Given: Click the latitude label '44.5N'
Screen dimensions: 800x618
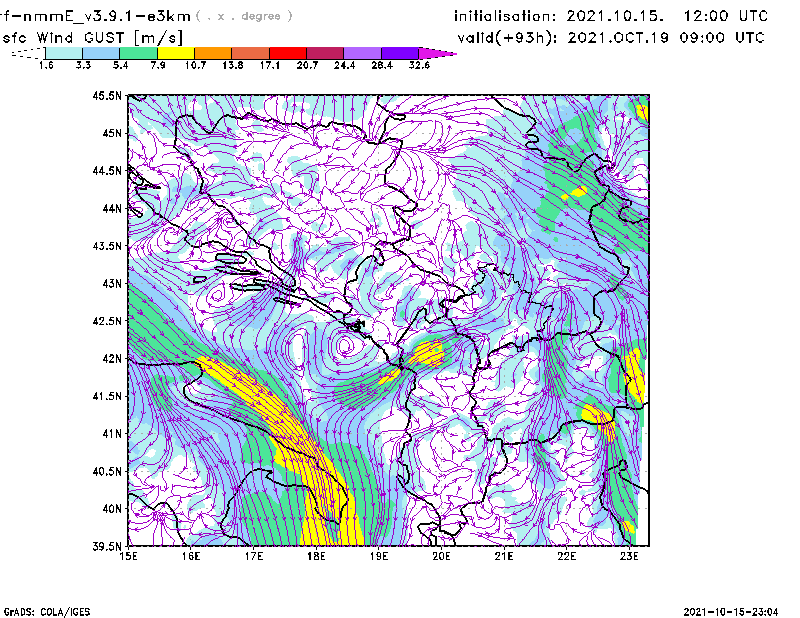Looking at the screenshot, I should [x=107, y=170].
